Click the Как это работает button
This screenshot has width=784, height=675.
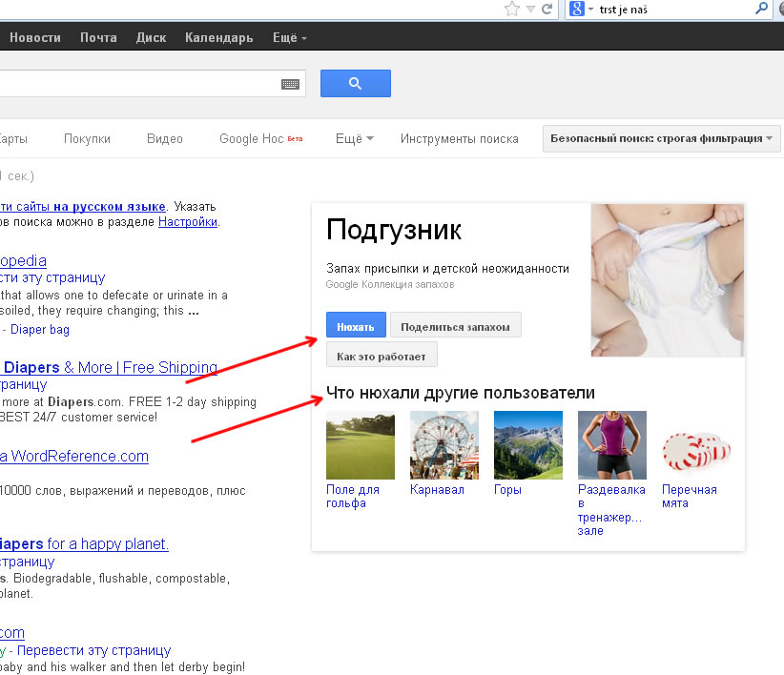[x=382, y=357]
